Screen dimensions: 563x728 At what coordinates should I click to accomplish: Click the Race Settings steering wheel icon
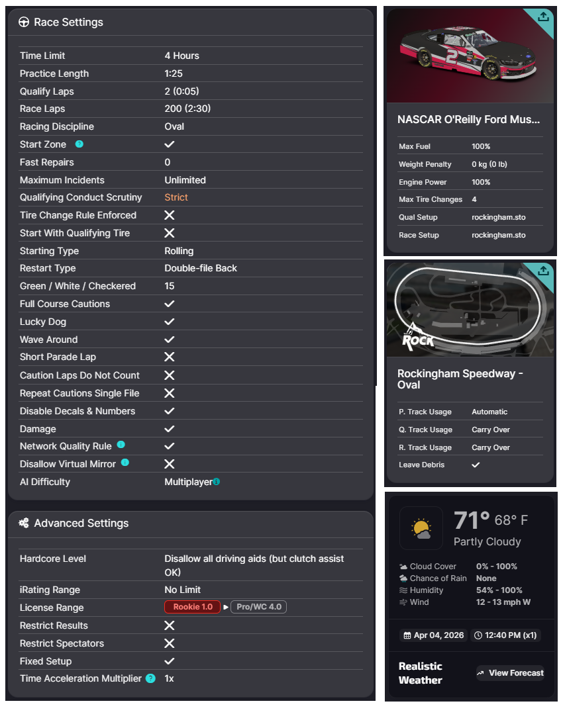[24, 22]
